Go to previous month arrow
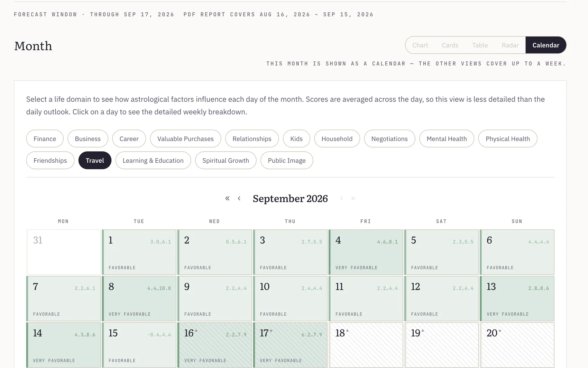588x368 pixels. click(239, 198)
